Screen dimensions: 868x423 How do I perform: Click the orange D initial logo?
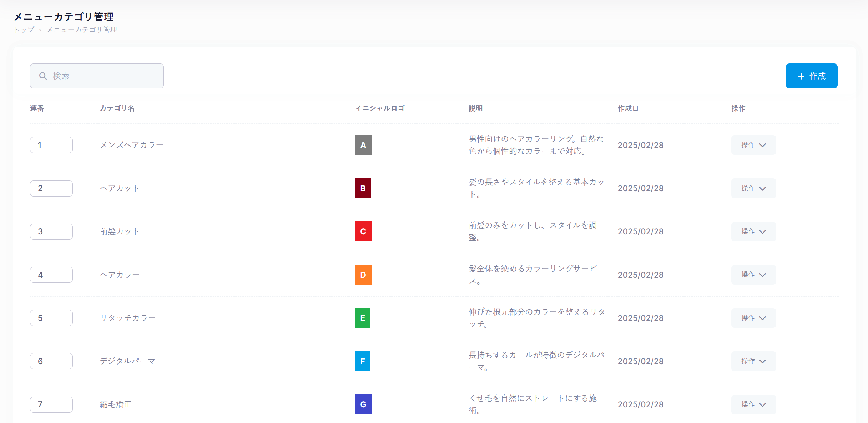pyautogui.click(x=363, y=275)
